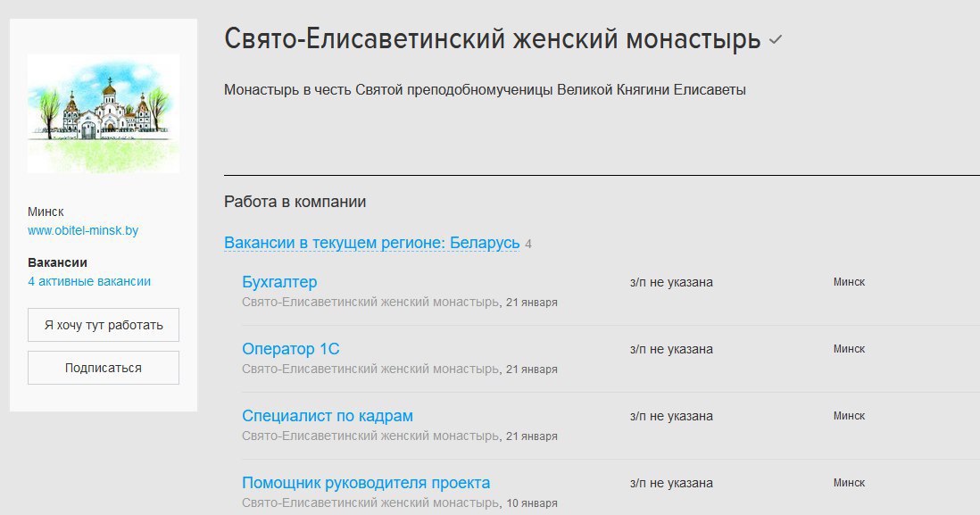Open the 'Специалист по кадрам' vacancy
This screenshot has height=515, width=980.
[x=328, y=416]
